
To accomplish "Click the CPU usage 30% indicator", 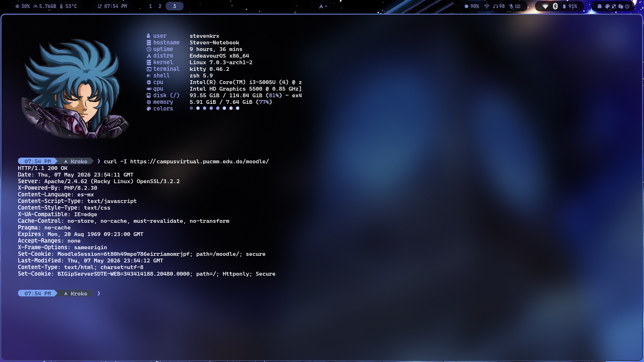I will 23,6.
